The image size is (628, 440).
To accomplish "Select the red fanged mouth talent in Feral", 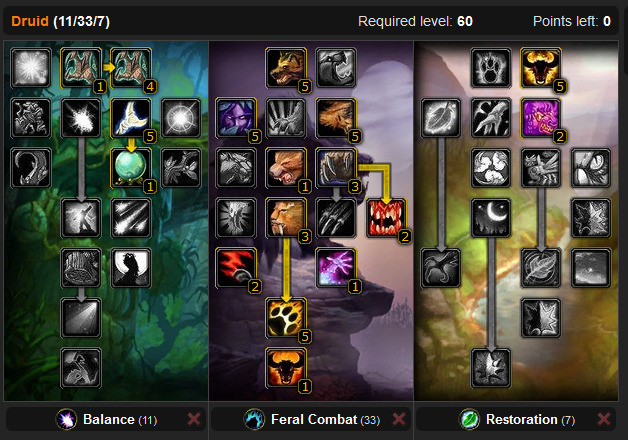I will [x=386, y=218].
